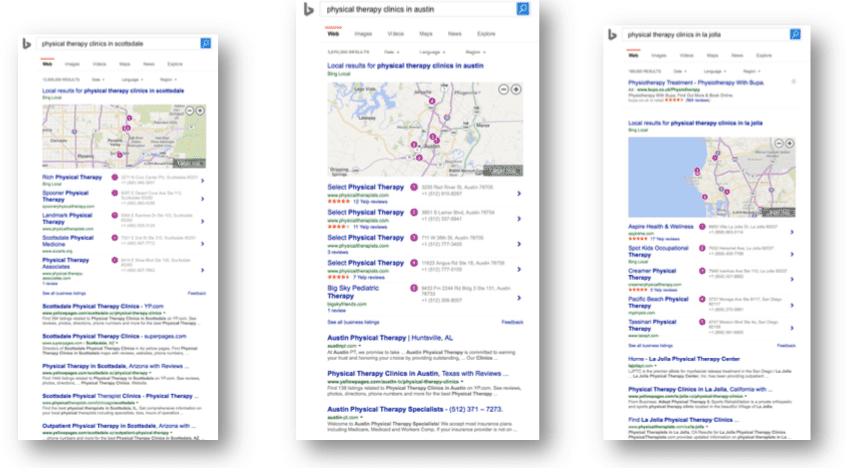The width and height of the screenshot is (846, 468).
Task: Open the Language filter in the La Jolla panel
Action: [714, 71]
